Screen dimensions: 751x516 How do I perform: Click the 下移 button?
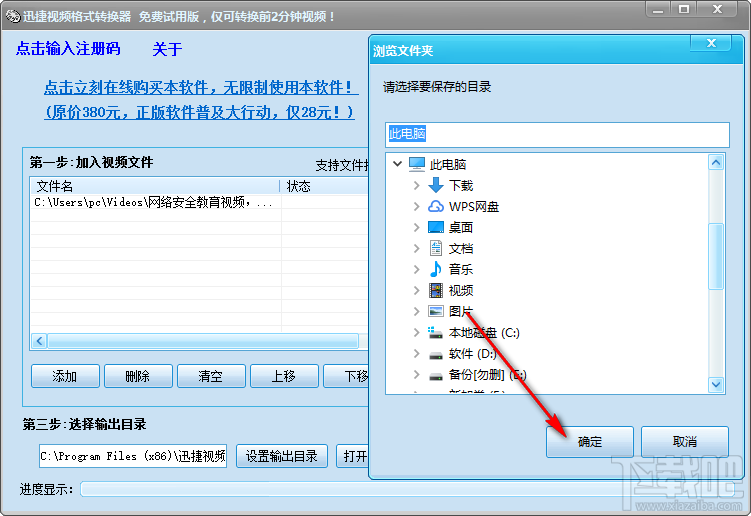point(346,376)
